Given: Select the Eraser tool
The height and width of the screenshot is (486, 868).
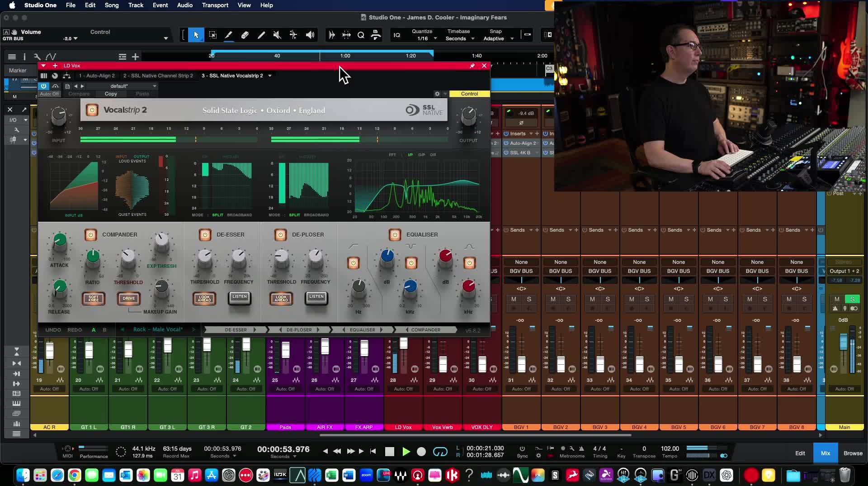Looking at the screenshot, I should click(245, 35).
